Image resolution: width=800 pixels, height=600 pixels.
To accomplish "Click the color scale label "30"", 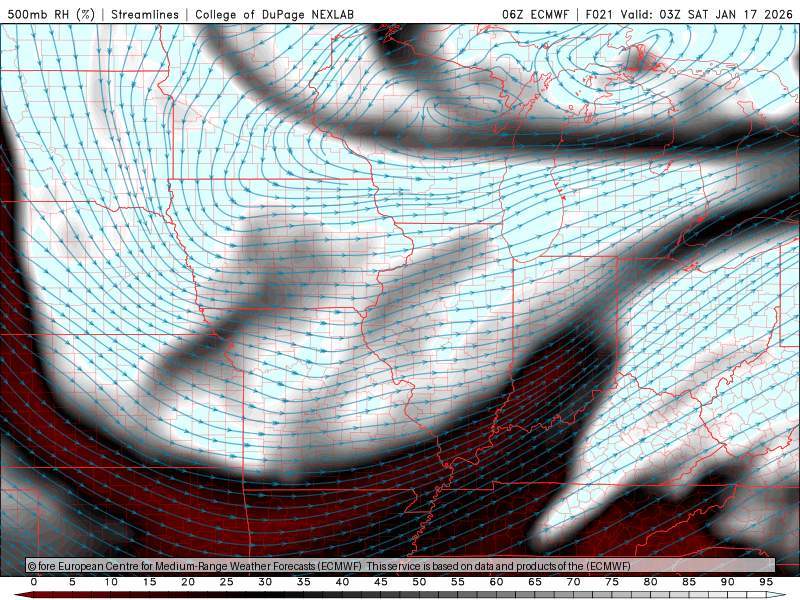I will pyautogui.click(x=265, y=582).
